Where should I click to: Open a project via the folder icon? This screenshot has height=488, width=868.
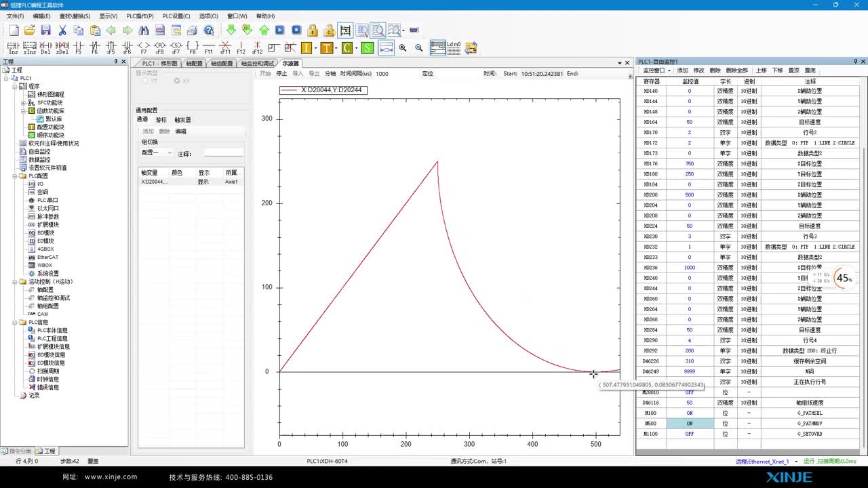(x=30, y=30)
